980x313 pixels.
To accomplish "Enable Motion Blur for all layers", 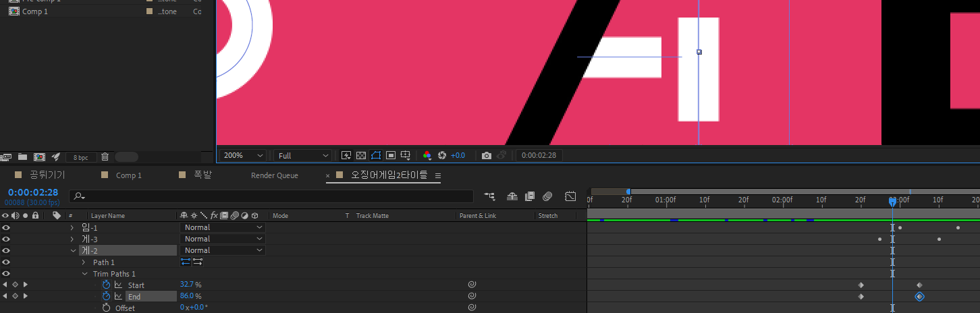I will click(x=547, y=196).
